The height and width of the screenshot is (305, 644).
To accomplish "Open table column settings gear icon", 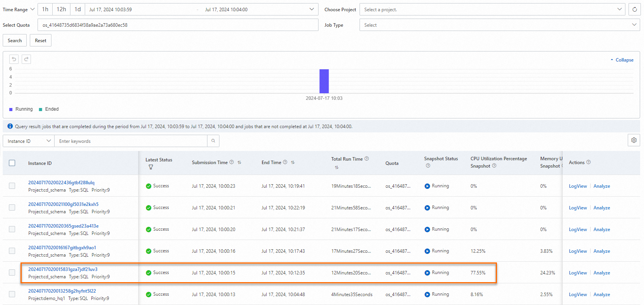I will coord(634,140).
